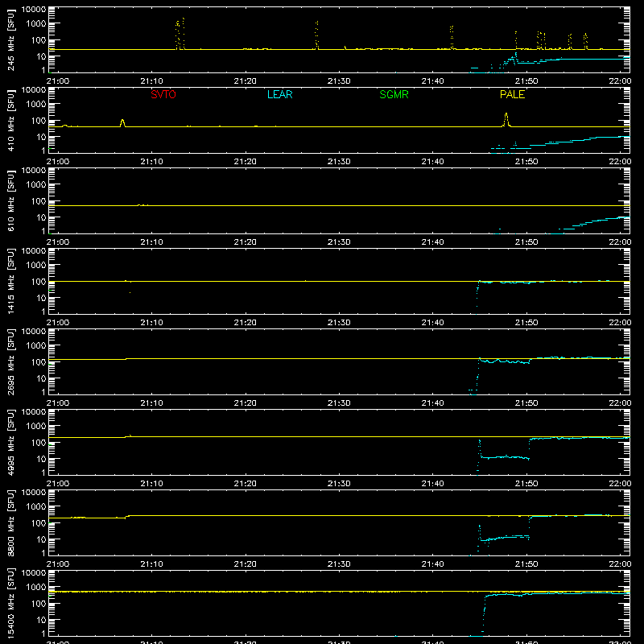The image size is (644, 644).
Task: Click the yellow 410 MHz burst peak near 21:48
Action: 506,119
